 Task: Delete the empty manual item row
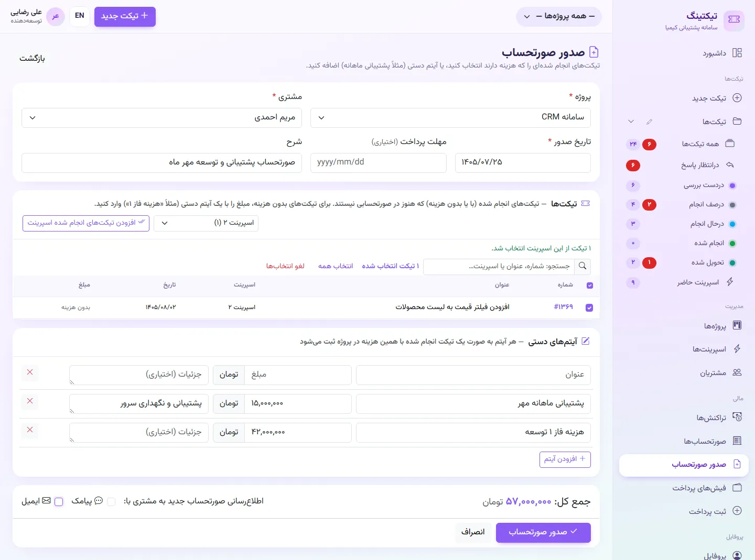[x=30, y=372]
